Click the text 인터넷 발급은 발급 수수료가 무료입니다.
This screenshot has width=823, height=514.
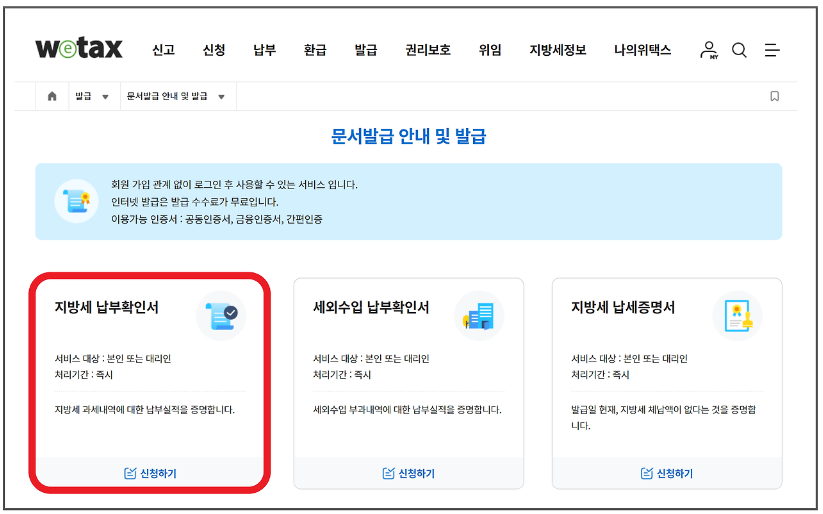[x=195, y=202]
